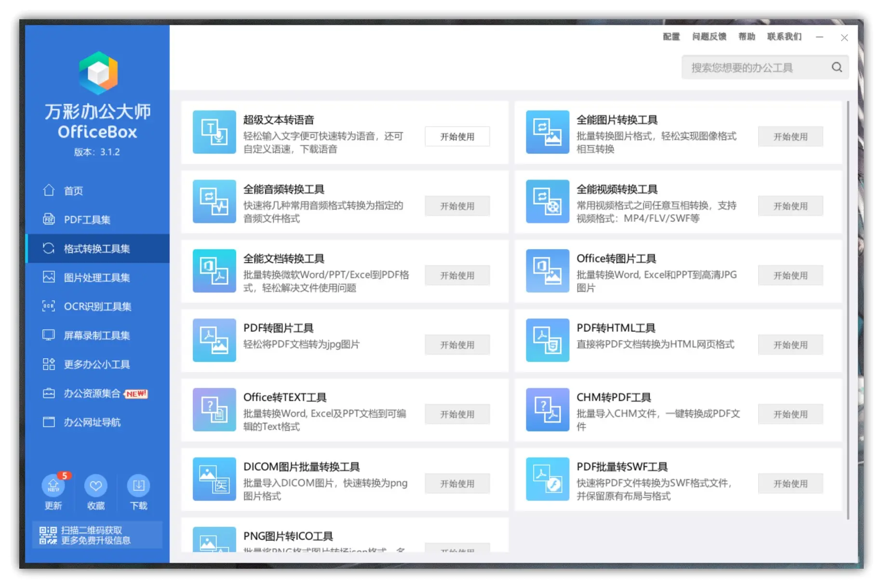Viewport: 883px width, 588px height.
Task: Click the QR code icon in the sidebar
Action: (x=48, y=535)
